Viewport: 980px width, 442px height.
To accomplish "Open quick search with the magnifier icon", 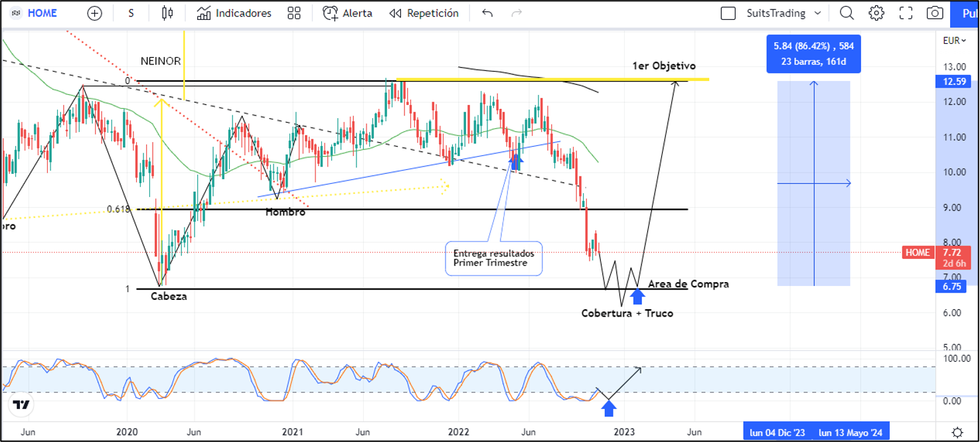I will coord(847,13).
